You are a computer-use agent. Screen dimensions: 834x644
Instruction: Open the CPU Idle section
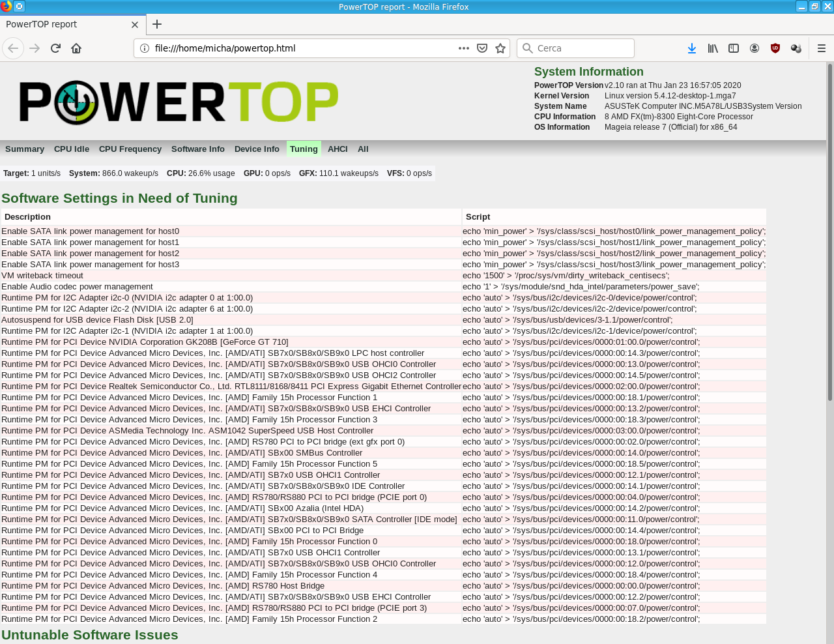(72, 149)
